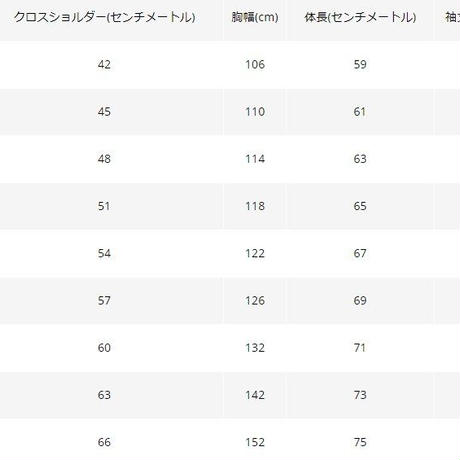Select body length 63 cell

(360, 159)
